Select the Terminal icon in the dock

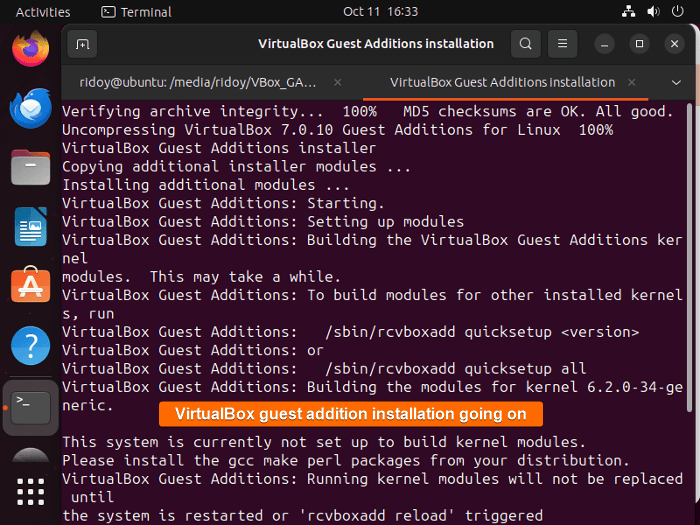[30, 408]
